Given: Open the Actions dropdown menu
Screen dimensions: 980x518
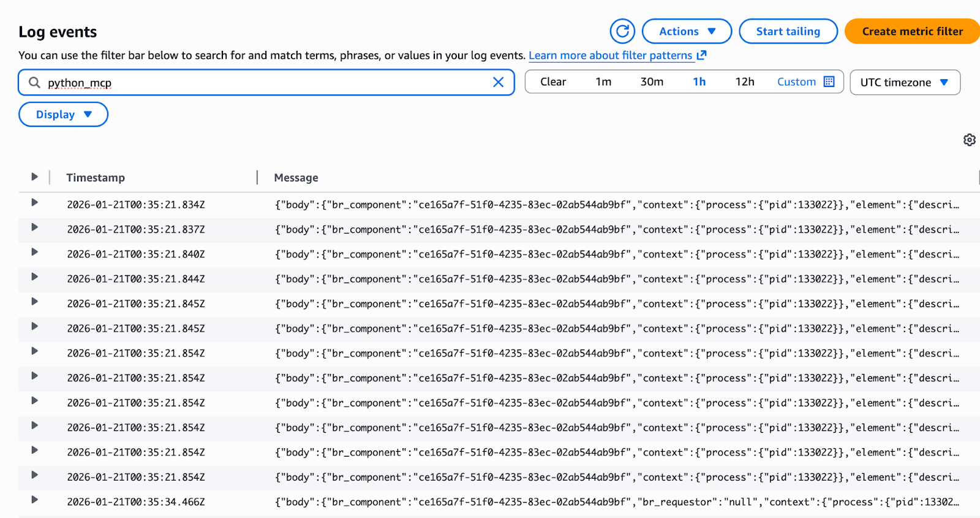Looking at the screenshot, I should (687, 31).
